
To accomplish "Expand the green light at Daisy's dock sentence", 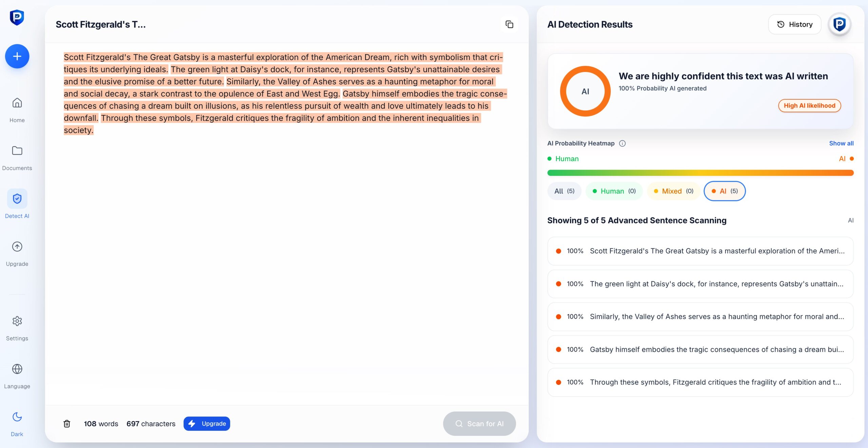I will (x=700, y=284).
